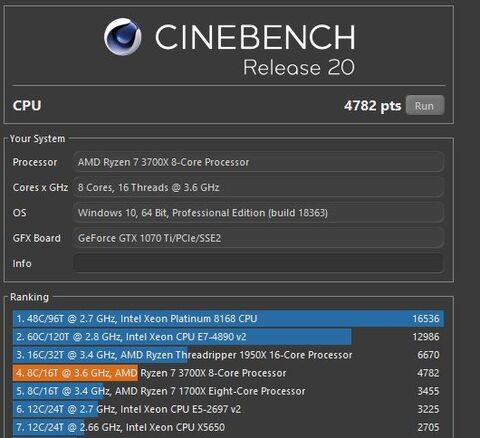This screenshot has height=438, width=480.
Task: Click the GFX Board field GeForce GTX 1070 Ti
Action: (258, 238)
